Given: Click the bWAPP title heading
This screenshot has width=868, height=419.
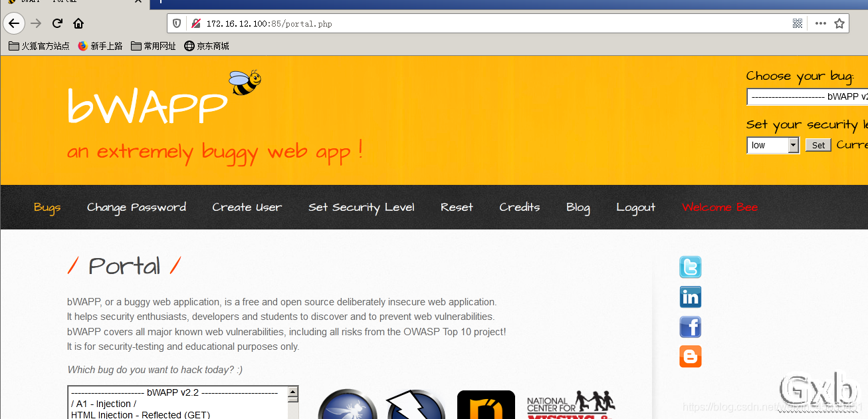Looking at the screenshot, I should (147, 106).
